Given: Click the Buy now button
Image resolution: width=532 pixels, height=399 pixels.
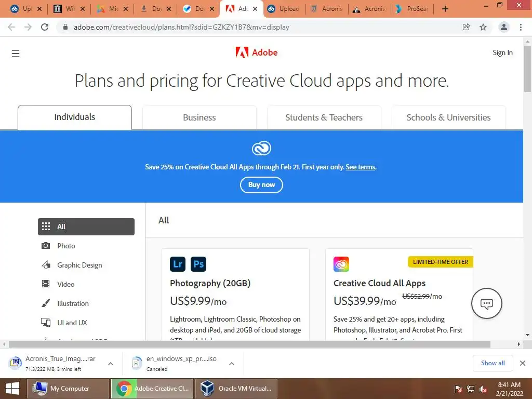Looking at the screenshot, I should (x=261, y=185).
